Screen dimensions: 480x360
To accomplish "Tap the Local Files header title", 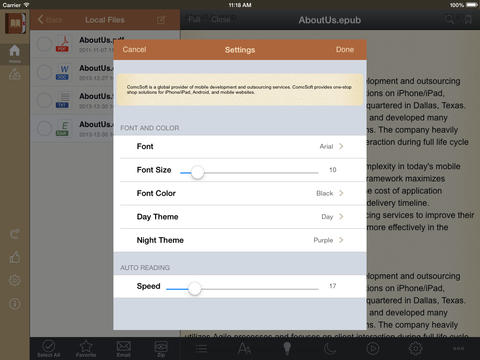I will pyautogui.click(x=105, y=20).
